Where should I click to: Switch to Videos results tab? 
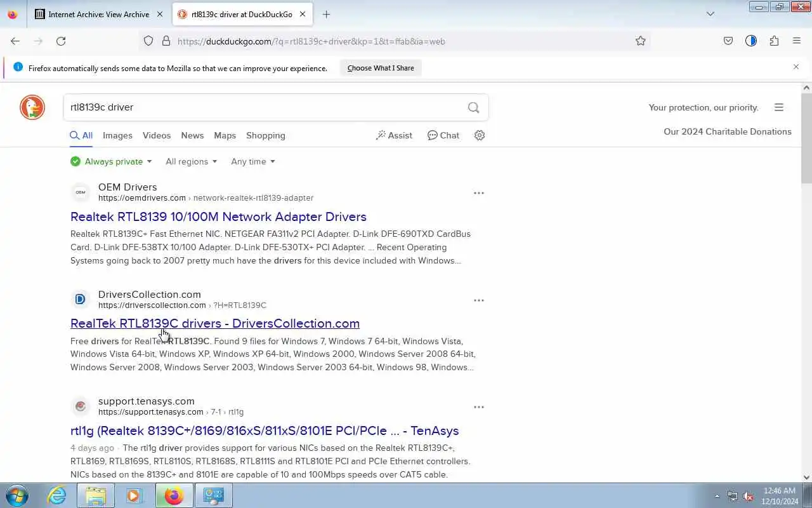coord(157,135)
